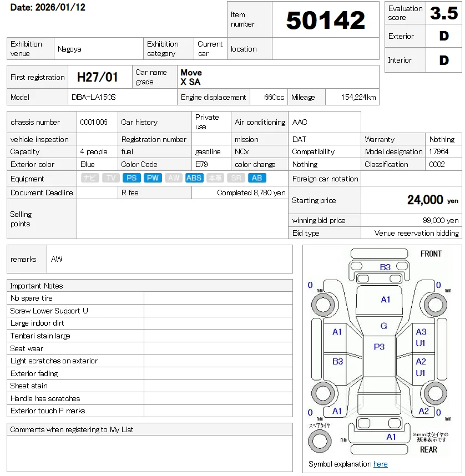Click the AAC air conditioning value
This screenshot has width=465, height=476.
[300, 122]
